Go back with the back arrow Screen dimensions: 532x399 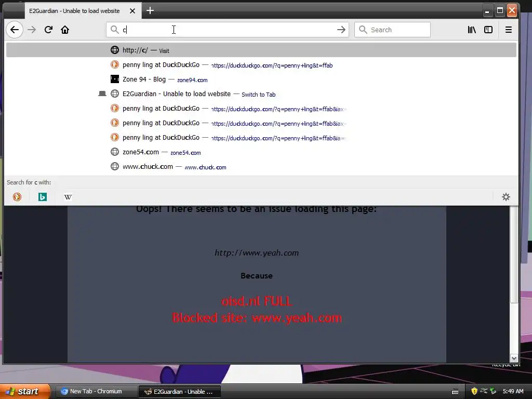(x=15, y=30)
